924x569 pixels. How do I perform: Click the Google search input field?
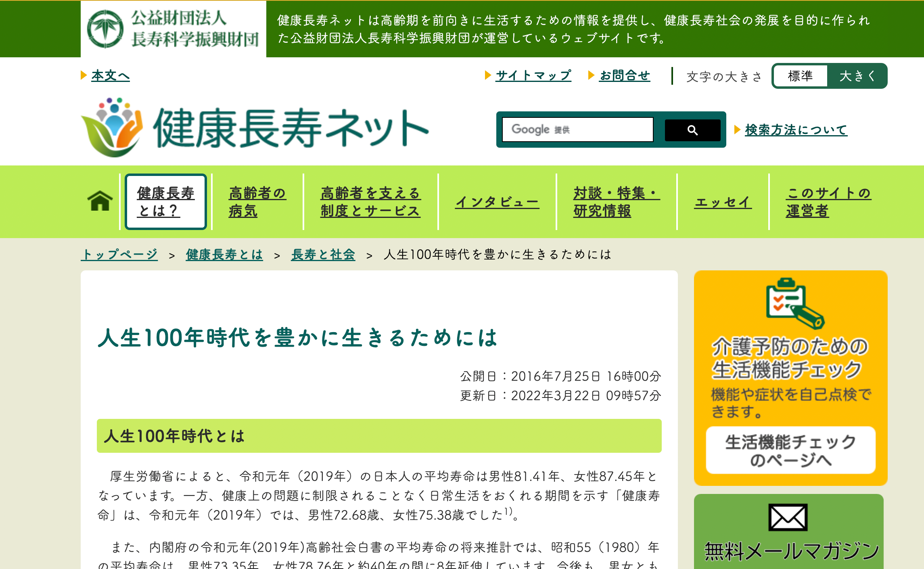click(x=577, y=130)
